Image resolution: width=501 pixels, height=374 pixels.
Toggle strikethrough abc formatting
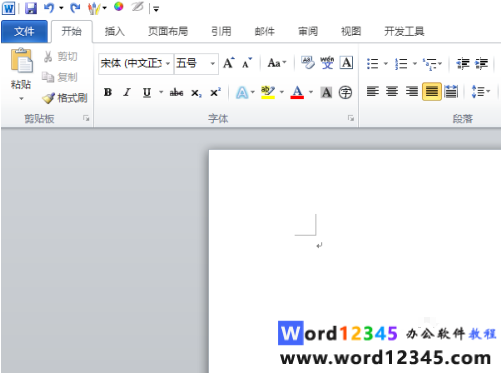[177, 92]
